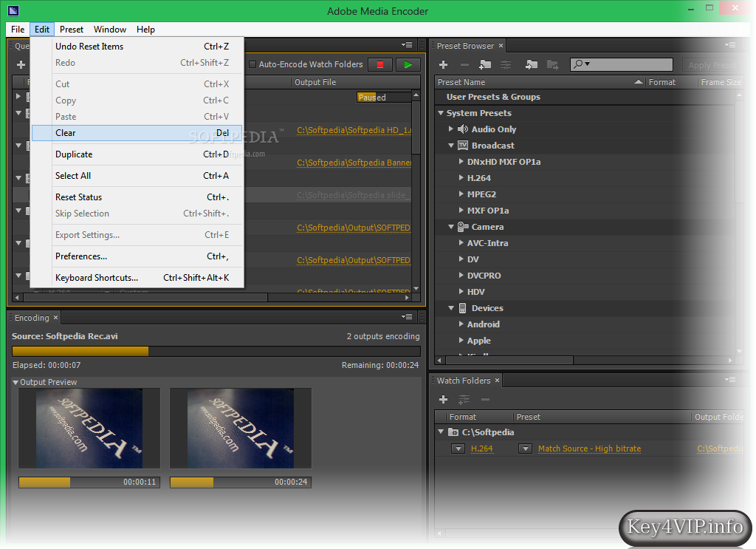756x549 pixels.
Task: Close the Encoding panel tab
Action: pyautogui.click(x=55, y=318)
